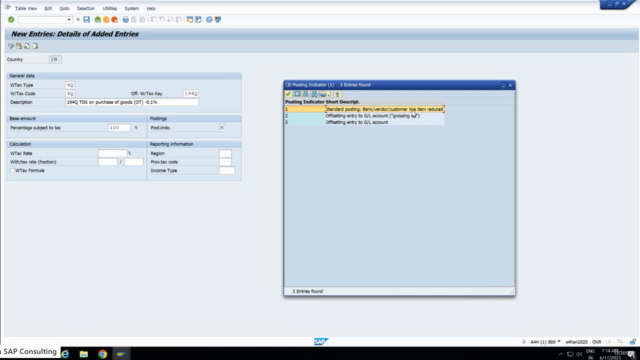Open the Table View menu

(26, 8)
